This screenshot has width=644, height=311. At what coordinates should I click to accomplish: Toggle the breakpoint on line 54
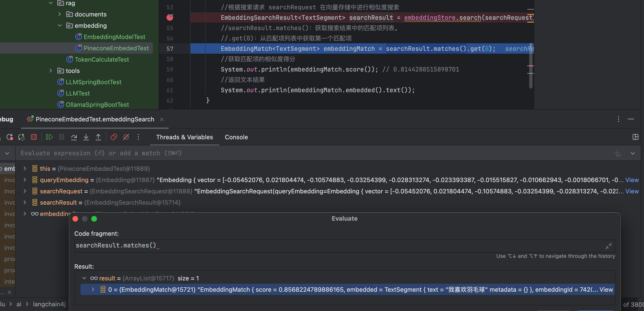[170, 17]
